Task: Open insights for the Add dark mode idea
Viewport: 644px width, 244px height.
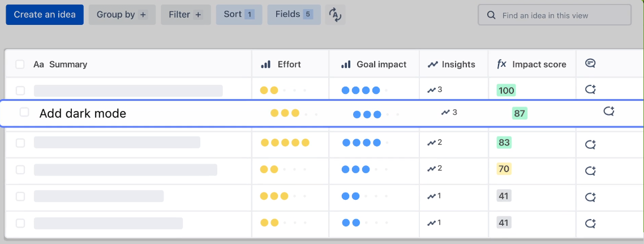Action: [x=449, y=113]
